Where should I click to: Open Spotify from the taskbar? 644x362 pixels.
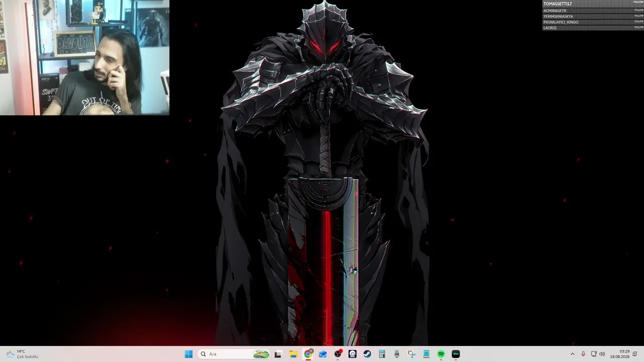[x=441, y=354]
